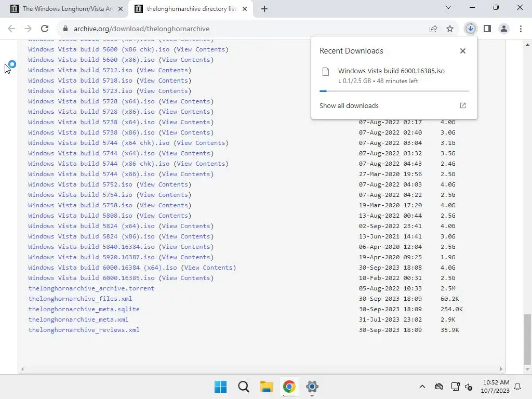Open thelonghornarchive_meta.xml
The height and width of the screenshot is (399, 532).
[x=78, y=320]
